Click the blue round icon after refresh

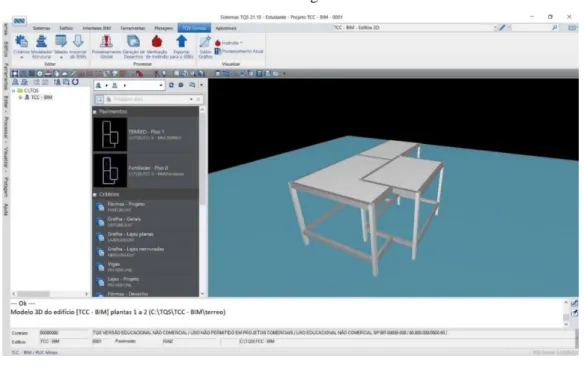coord(181,85)
